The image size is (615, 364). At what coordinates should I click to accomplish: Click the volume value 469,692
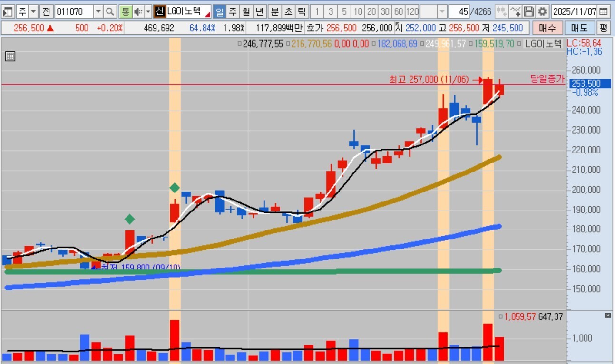159,28
